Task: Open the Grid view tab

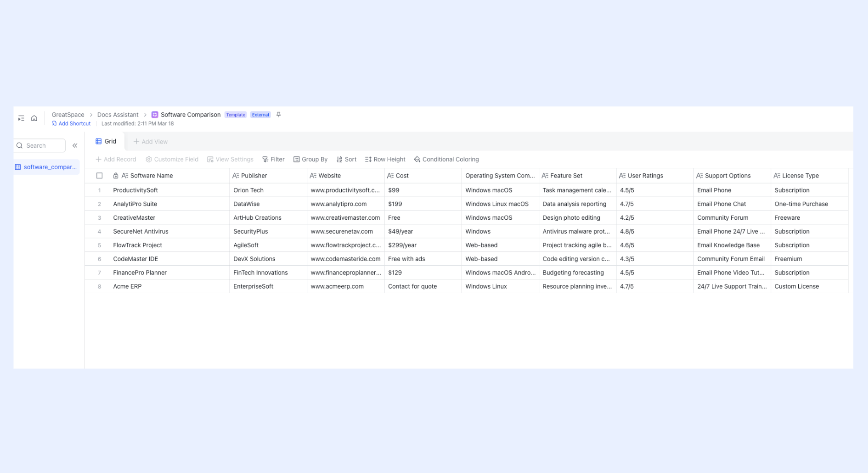Action: coord(106,141)
